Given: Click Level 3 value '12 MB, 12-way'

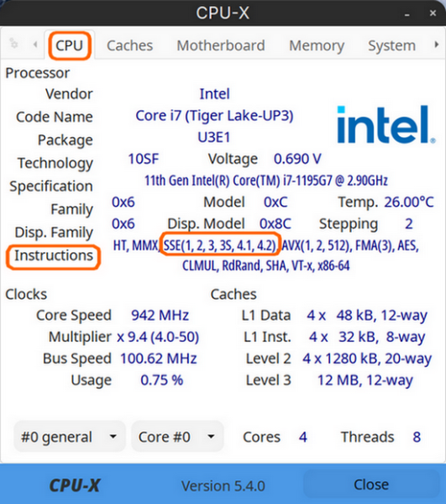Looking at the screenshot, I should [x=365, y=381].
